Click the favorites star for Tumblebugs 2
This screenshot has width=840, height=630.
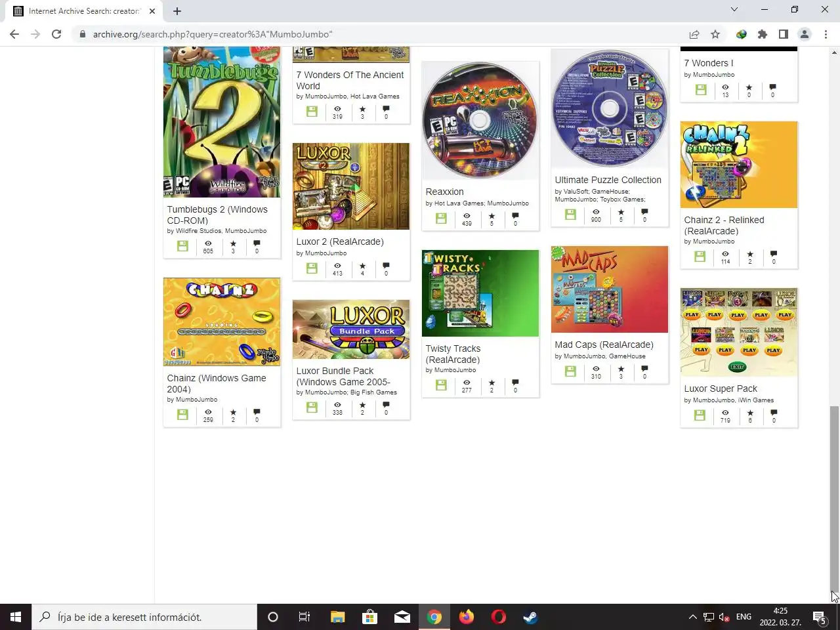233,243
